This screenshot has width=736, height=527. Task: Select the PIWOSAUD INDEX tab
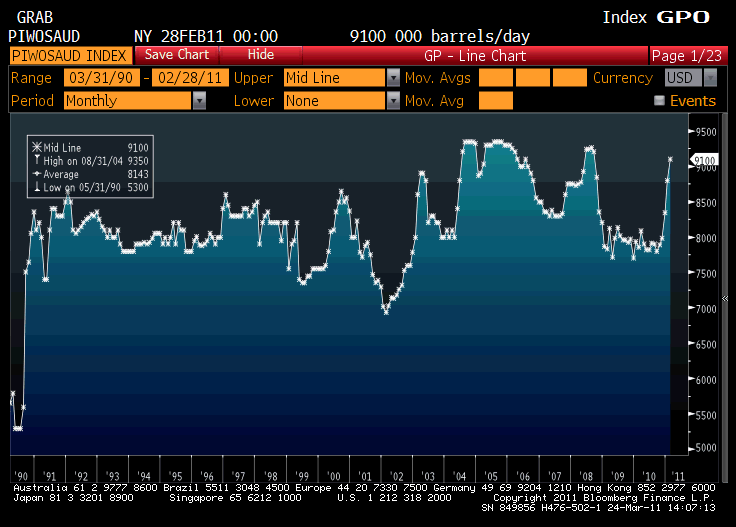(69, 55)
